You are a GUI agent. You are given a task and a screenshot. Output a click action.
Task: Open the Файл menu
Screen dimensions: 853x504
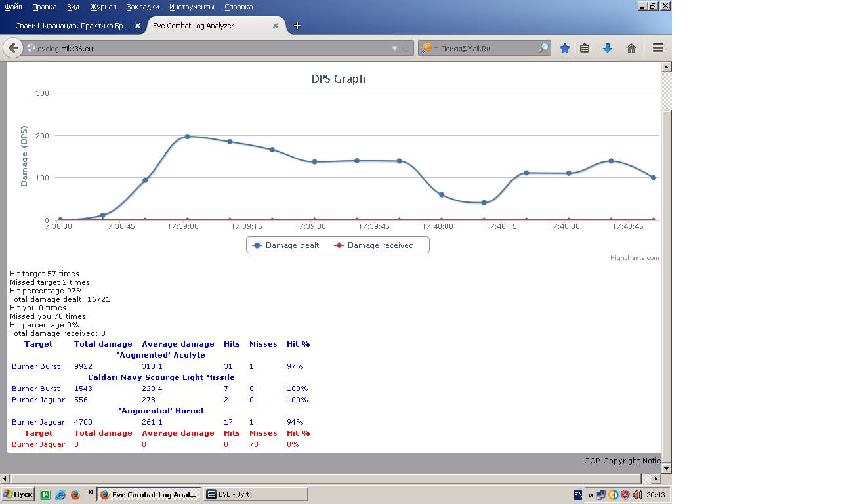click(13, 7)
